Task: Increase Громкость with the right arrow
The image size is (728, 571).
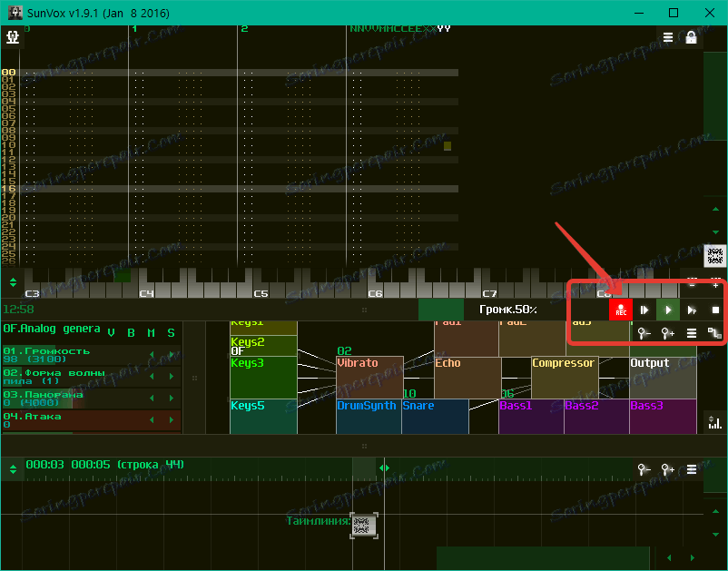Action: (172, 355)
